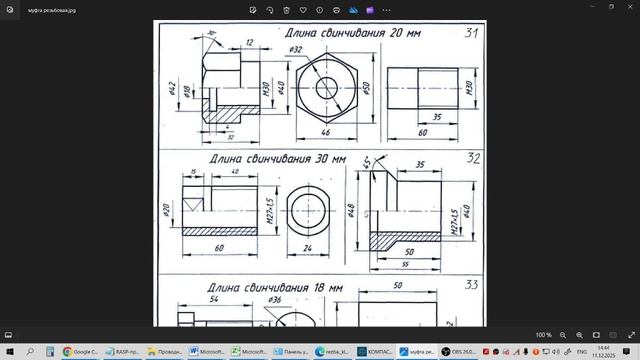Enter full screen with the expand arrows icon

[632, 335]
